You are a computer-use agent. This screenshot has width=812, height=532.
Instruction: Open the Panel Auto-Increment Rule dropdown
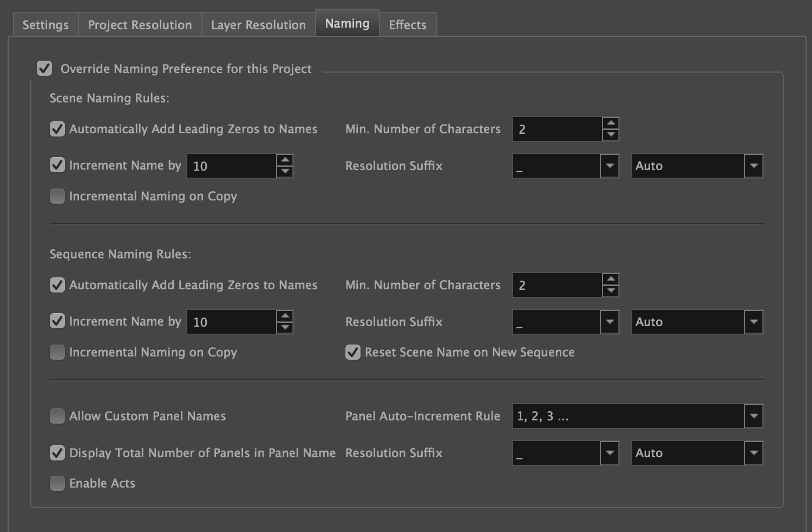coord(754,416)
